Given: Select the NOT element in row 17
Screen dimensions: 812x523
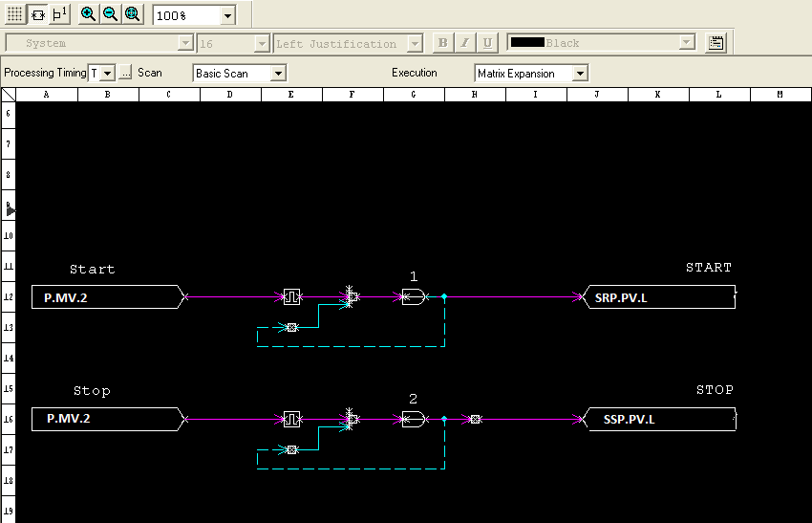Looking at the screenshot, I should (x=292, y=450).
